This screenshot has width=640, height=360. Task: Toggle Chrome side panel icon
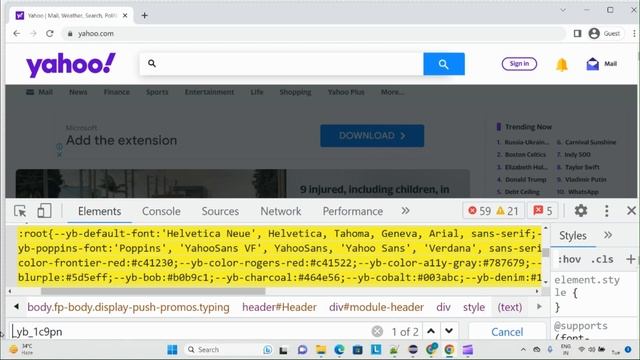(577, 33)
